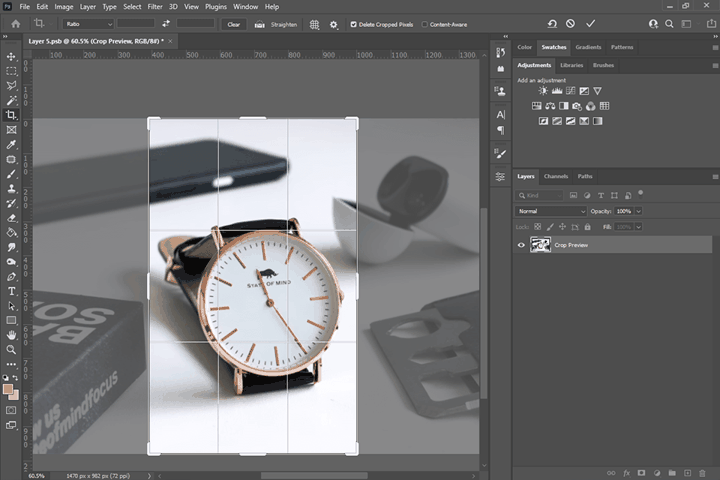Toggle lock transparent pixels

pos(538,226)
